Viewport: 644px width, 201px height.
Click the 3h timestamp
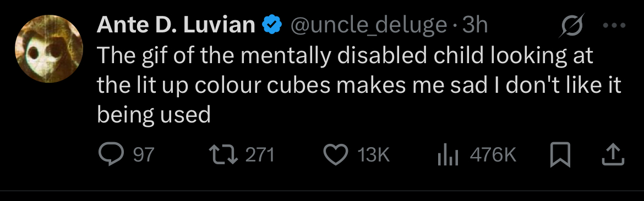pos(475,25)
